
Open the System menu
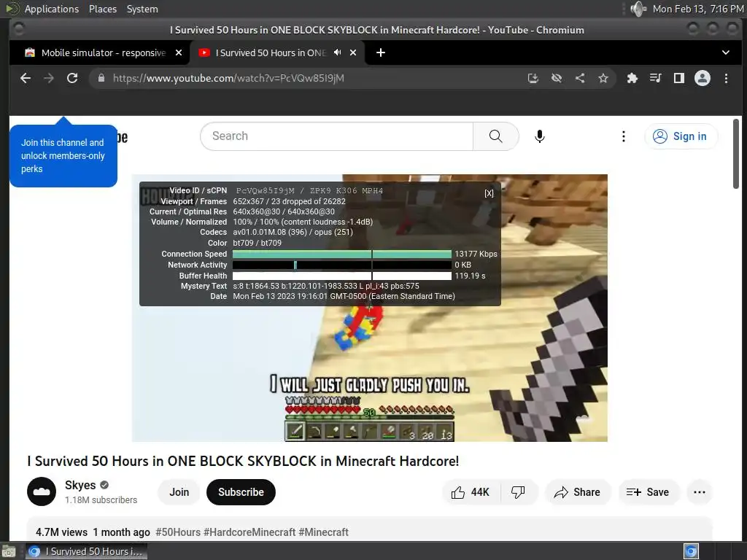point(142,9)
